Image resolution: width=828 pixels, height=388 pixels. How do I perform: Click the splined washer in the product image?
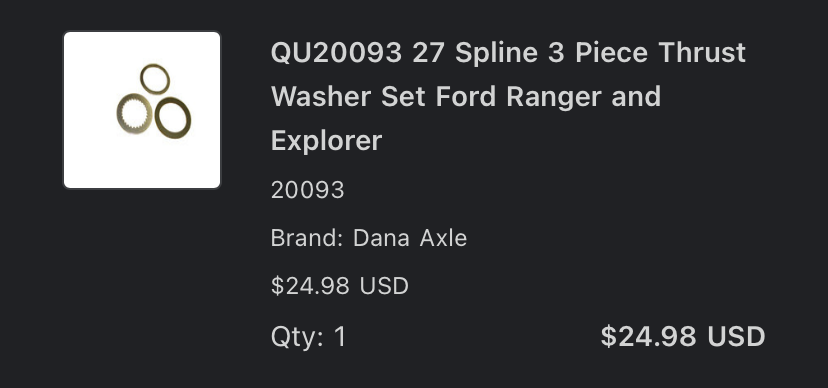tap(135, 113)
